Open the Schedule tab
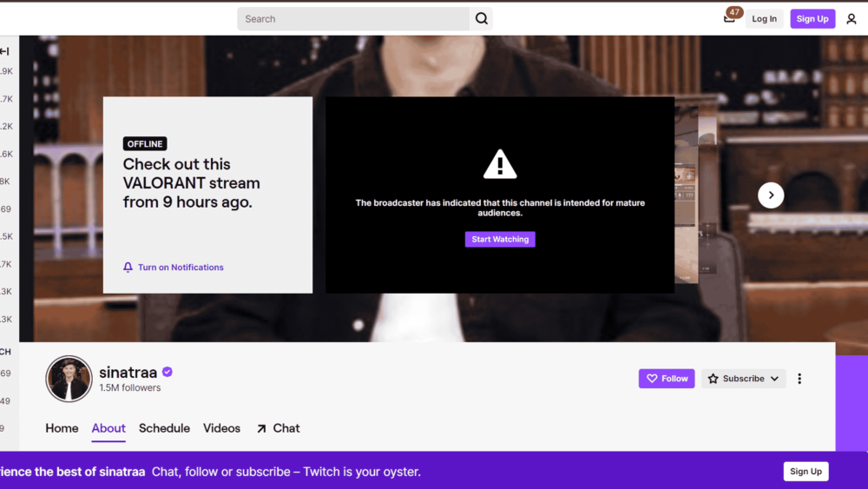 pyautogui.click(x=164, y=428)
